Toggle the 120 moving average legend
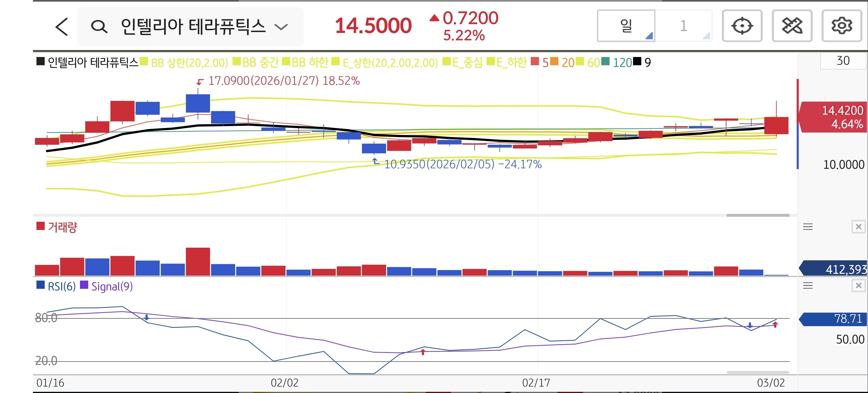 pos(622,63)
